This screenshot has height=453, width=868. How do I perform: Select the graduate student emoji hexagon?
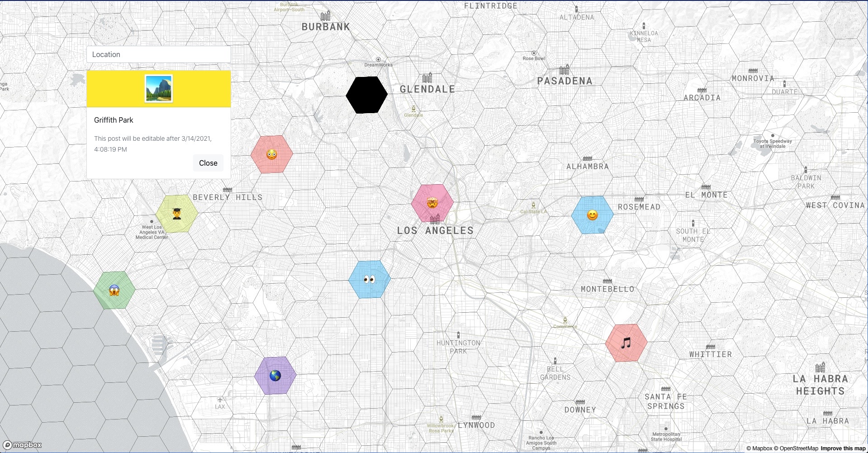(x=177, y=214)
